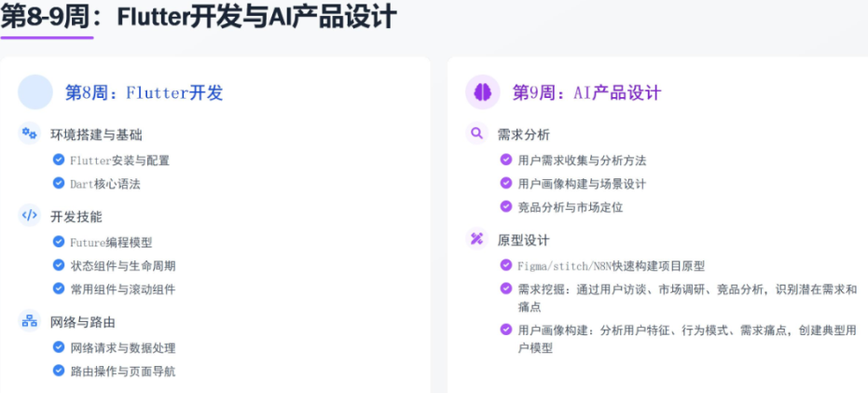The image size is (868, 393).
Task: Click the brain icon beside 第9周 heading
Action: (483, 91)
